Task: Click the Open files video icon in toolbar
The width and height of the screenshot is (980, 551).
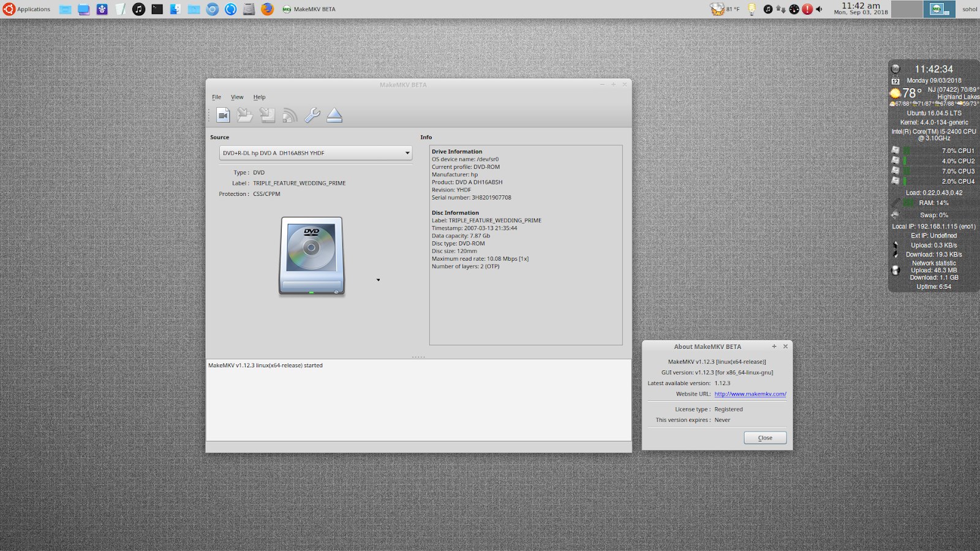Action: (x=223, y=115)
